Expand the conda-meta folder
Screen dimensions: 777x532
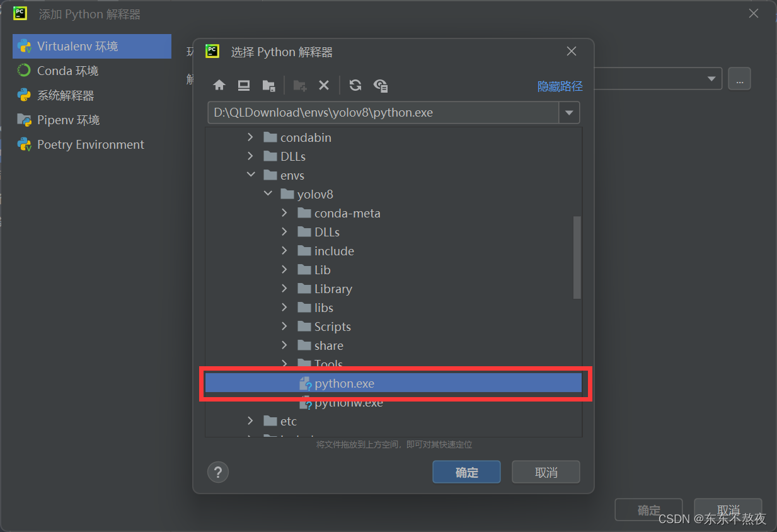pos(284,213)
